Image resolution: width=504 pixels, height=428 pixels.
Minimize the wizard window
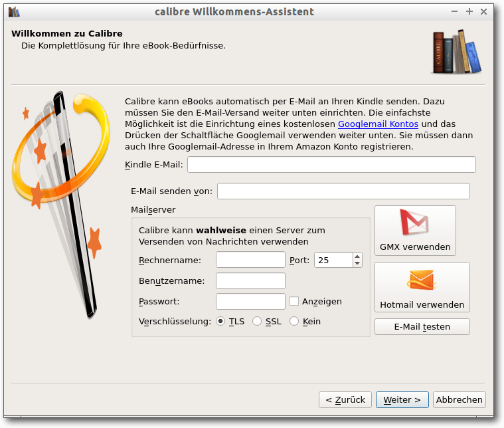454,11
